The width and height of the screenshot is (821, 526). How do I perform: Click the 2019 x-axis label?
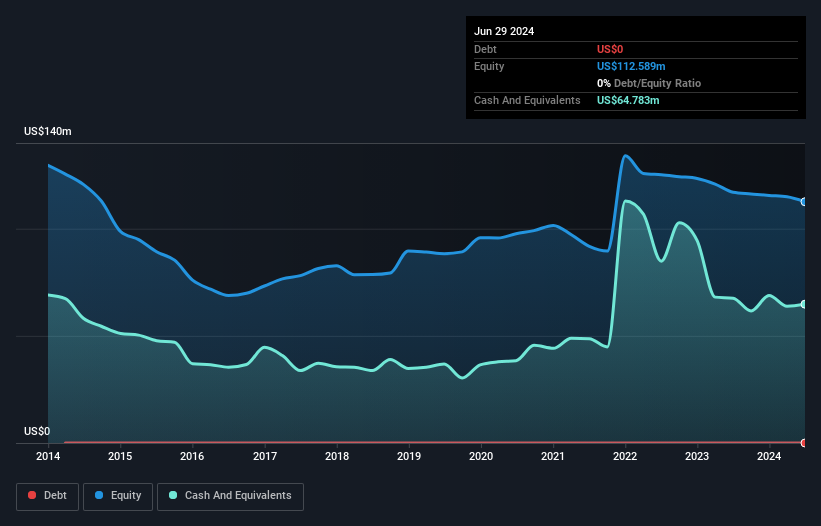(409, 456)
